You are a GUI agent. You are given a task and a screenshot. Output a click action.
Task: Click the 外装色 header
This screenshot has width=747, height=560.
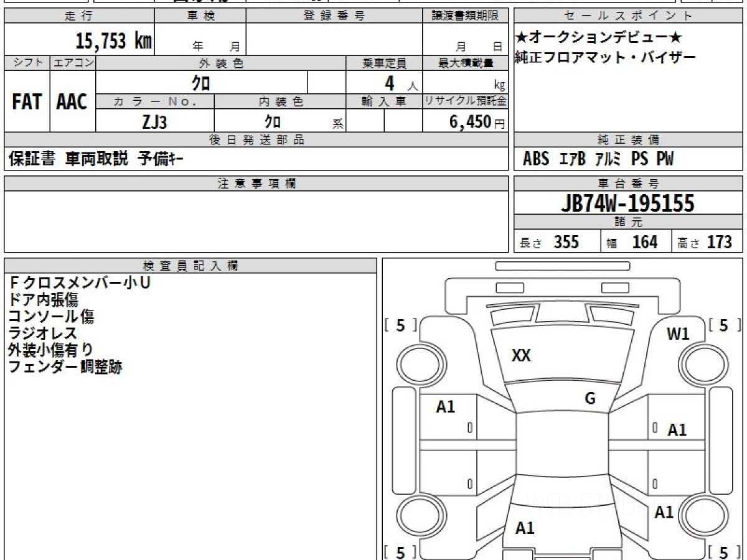[x=221, y=63]
